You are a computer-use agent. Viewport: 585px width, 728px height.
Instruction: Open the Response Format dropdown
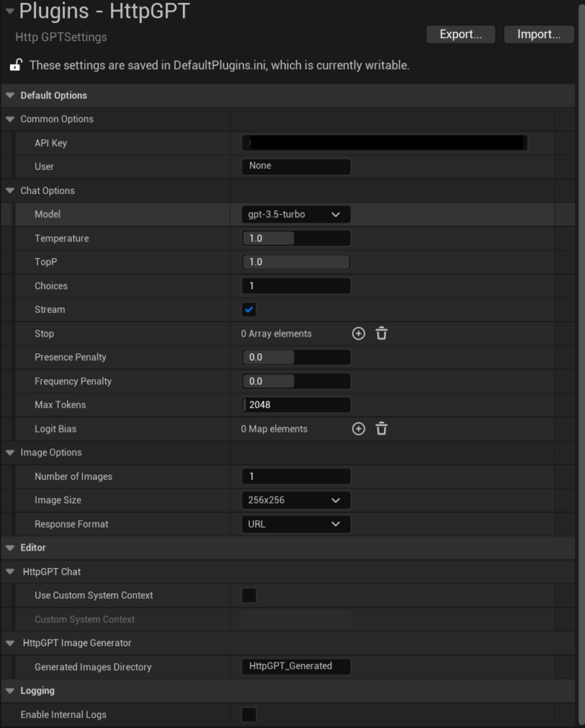point(296,524)
